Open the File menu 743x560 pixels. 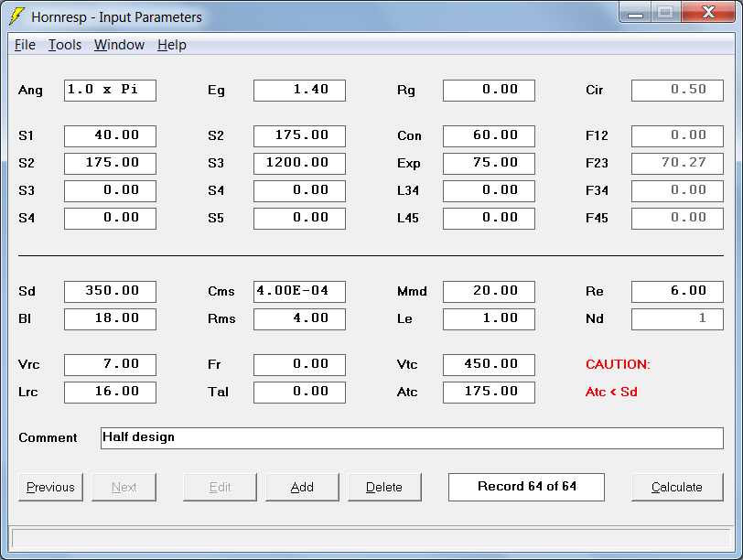pyautogui.click(x=25, y=45)
